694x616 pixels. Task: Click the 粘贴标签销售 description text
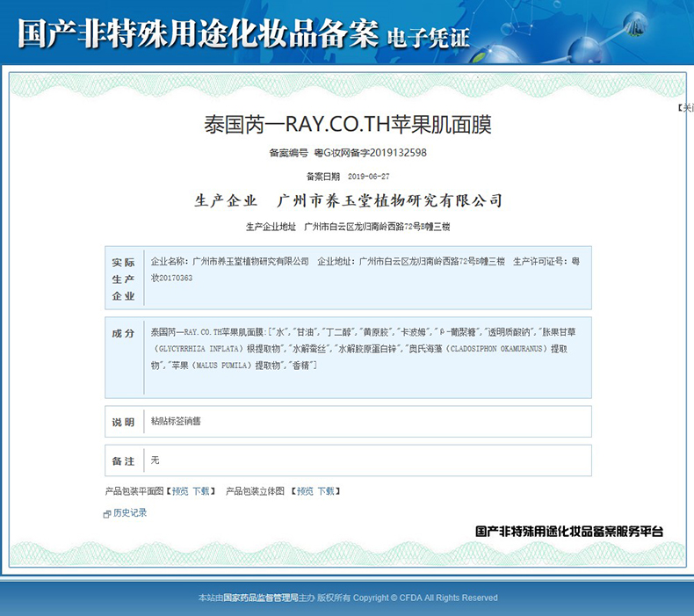click(176, 422)
